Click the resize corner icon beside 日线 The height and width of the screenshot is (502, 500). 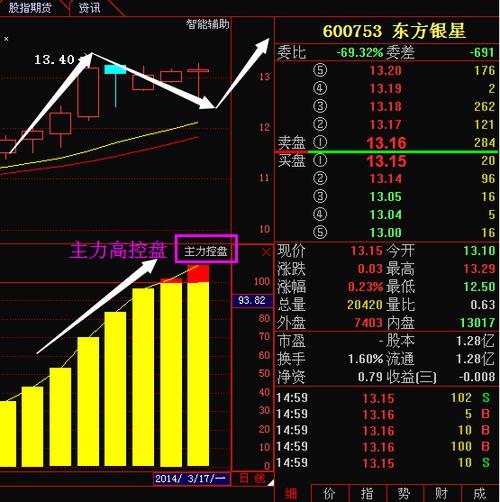pos(270,482)
